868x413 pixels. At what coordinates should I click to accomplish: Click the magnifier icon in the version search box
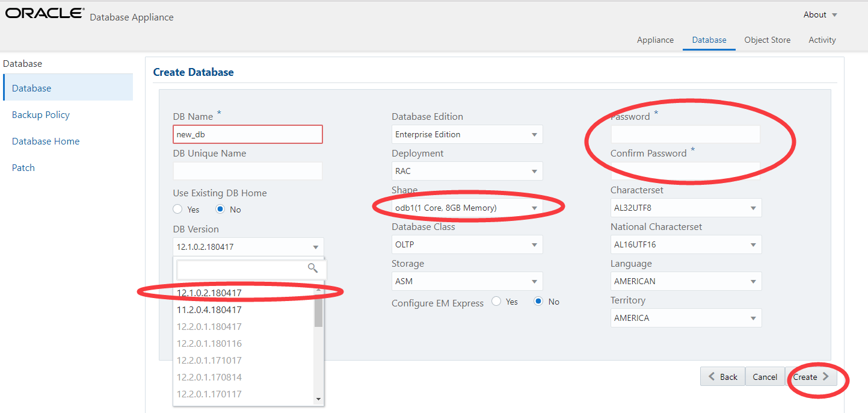312,268
